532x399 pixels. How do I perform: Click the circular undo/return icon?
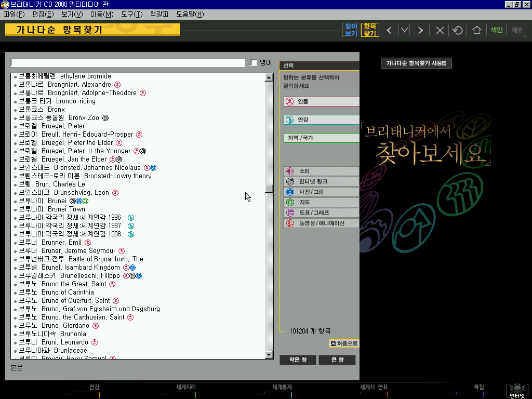[457, 30]
